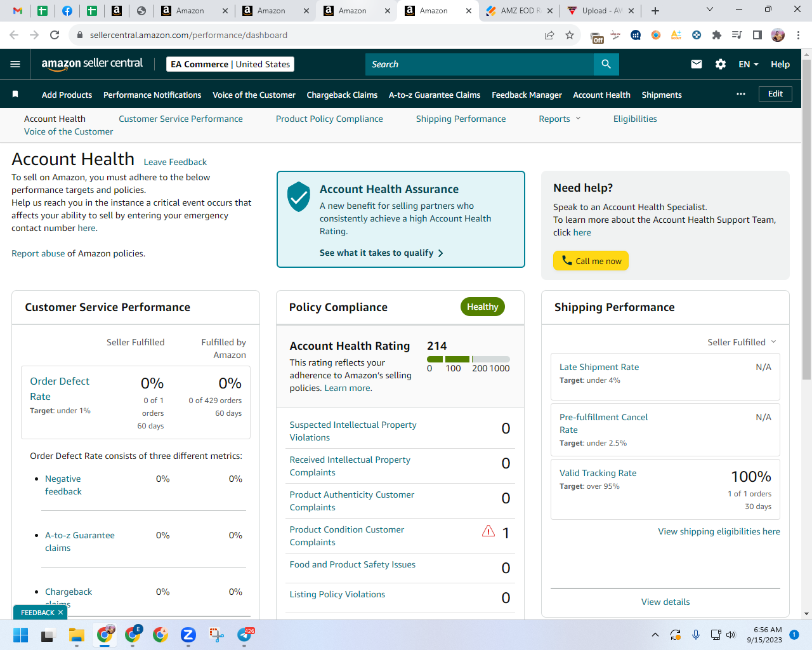Open the three-dot more options in nav bar
The height and width of the screenshot is (650, 812).
[x=741, y=94]
